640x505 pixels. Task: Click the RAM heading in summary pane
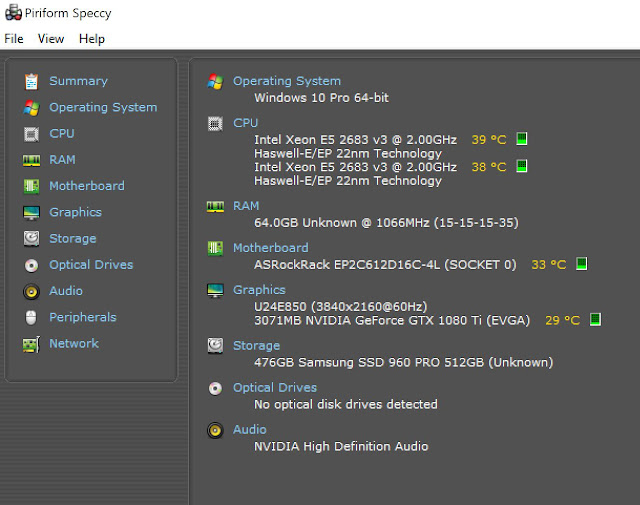[x=246, y=206]
